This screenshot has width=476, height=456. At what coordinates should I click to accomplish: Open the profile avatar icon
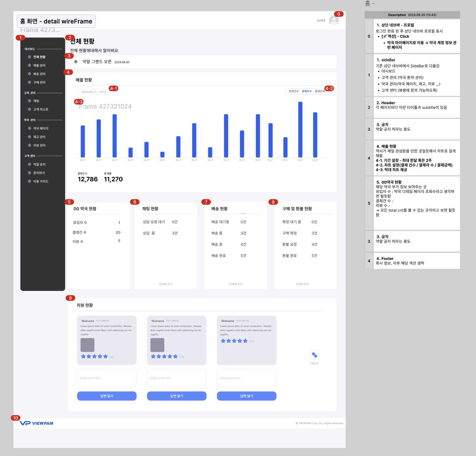pos(334,21)
